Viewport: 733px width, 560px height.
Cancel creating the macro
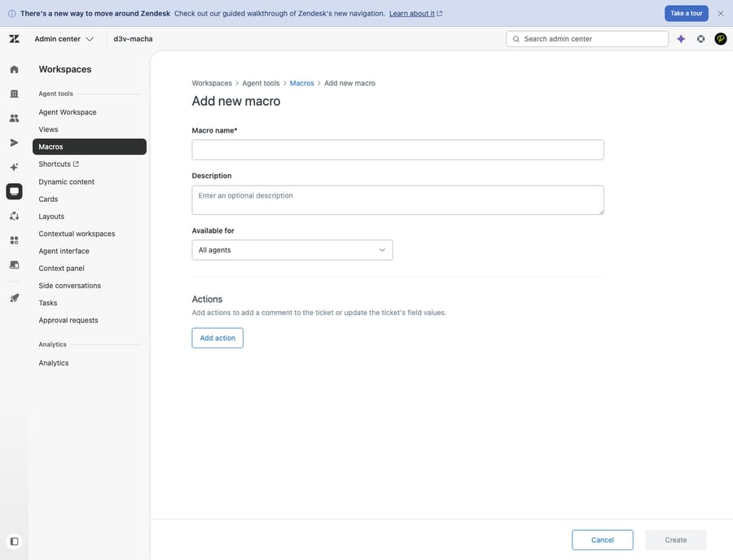pyautogui.click(x=602, y=540)
